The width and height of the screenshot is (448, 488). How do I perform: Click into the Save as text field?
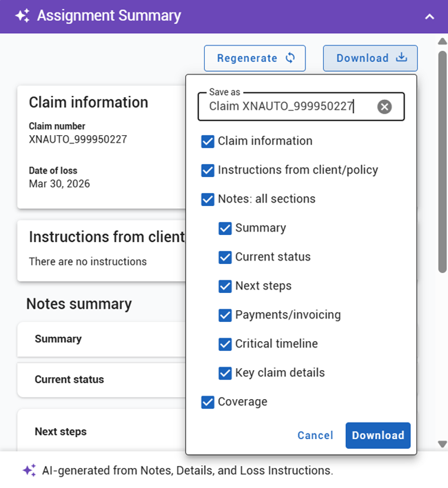(x=286, y=106)
